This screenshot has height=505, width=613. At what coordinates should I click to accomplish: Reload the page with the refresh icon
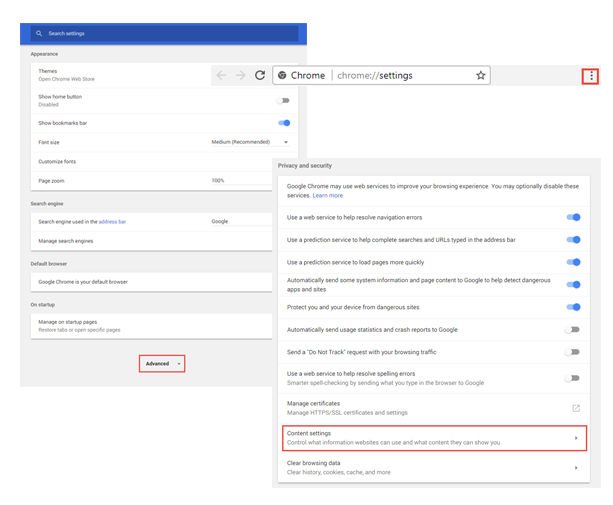(260, 75)
